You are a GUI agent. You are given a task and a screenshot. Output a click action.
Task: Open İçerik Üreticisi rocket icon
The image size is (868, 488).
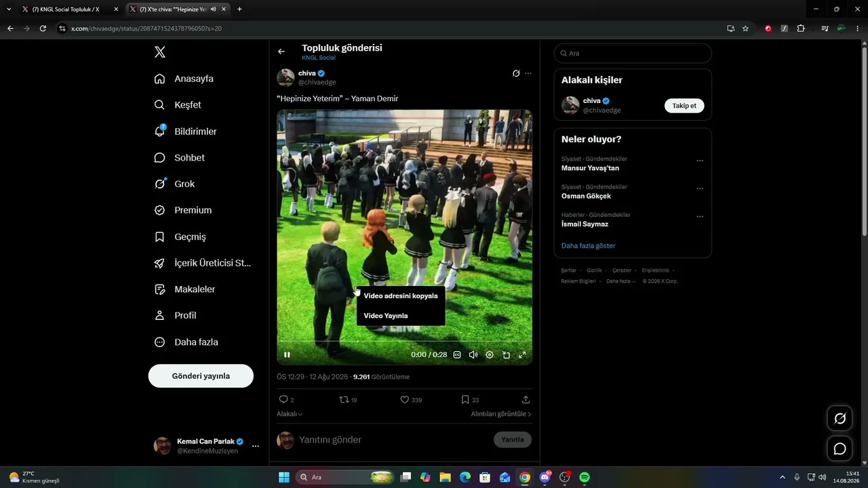click(159, 263)
